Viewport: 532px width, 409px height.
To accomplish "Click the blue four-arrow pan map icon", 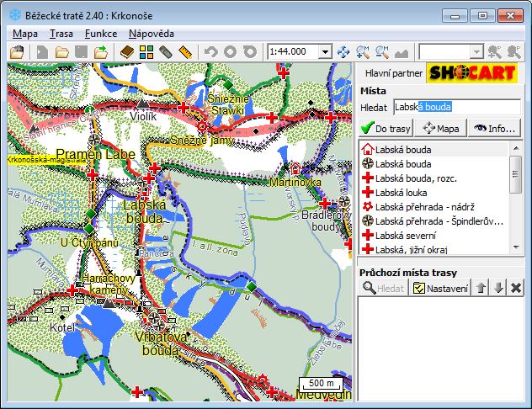I will click(343, 52).
